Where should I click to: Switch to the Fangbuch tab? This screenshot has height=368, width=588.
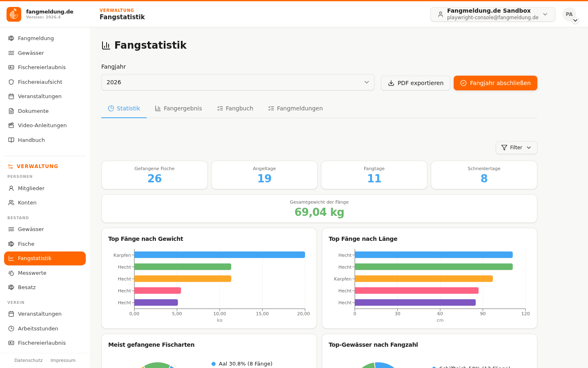tap(235, 108)
